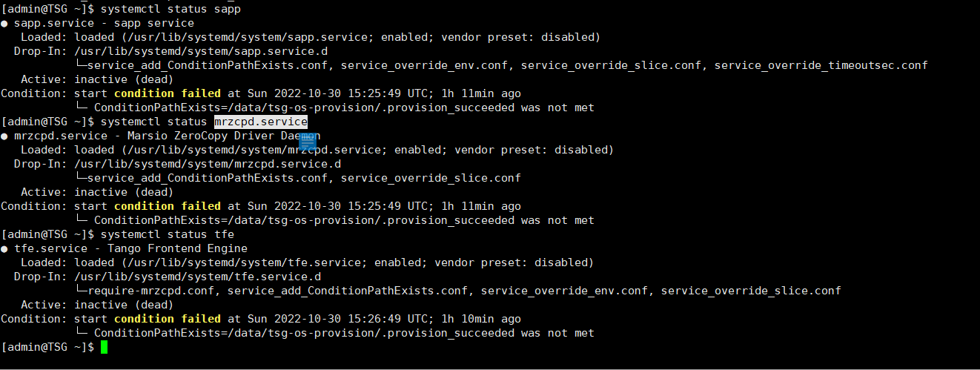Viewport: 980px width, 370px height.
Task: Click the blue document icon overlay
Action: tap(308, 141)
